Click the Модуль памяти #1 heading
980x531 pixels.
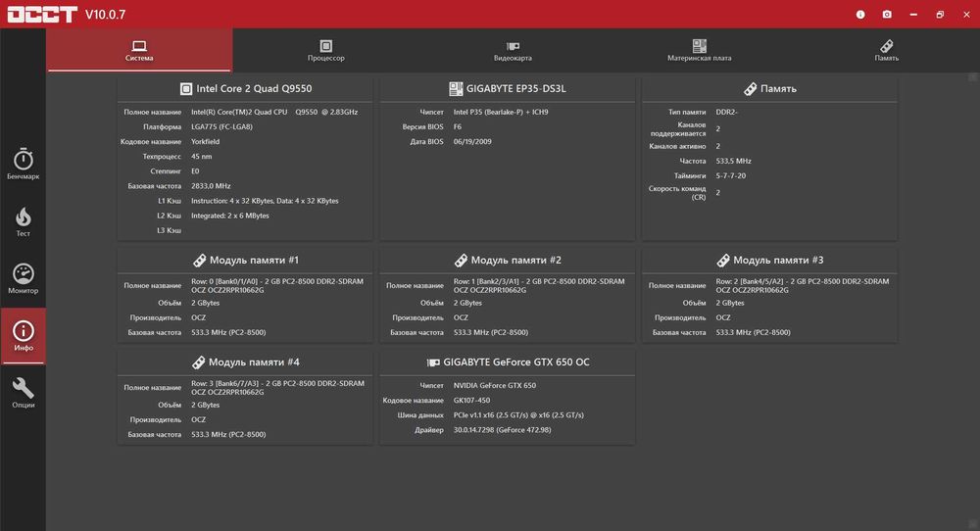[254, 261]
